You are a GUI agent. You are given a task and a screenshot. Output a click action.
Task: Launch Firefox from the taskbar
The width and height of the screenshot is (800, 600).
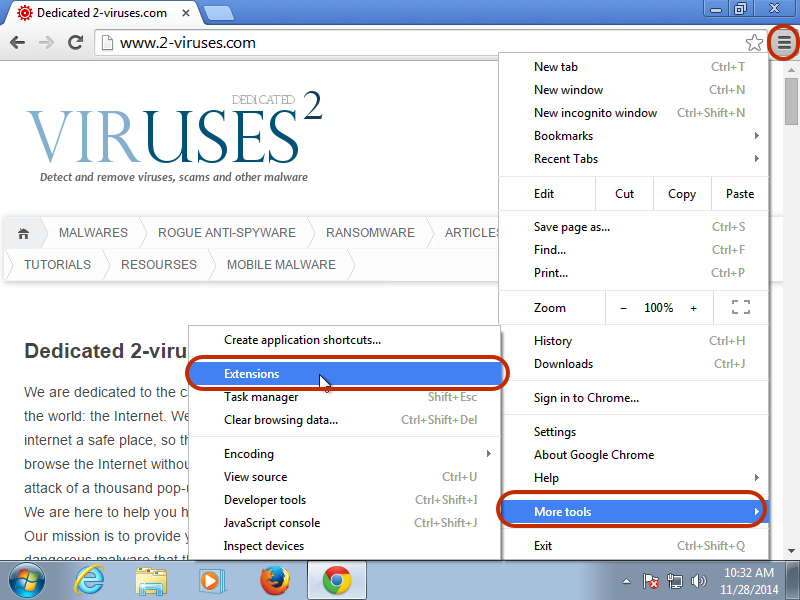[x=275, y=581]
